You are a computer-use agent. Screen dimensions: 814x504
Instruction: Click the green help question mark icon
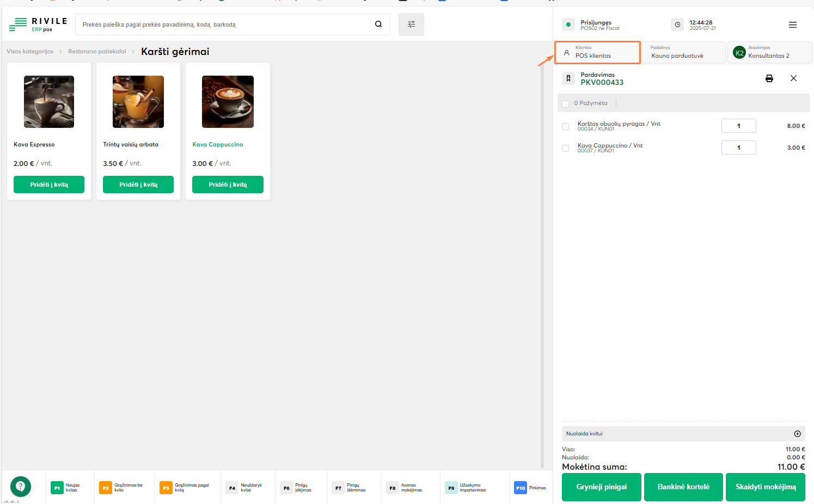point(21,486)
